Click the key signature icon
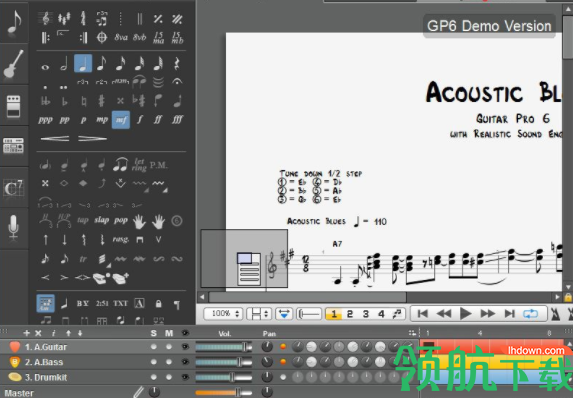This screenshot has height=398, width=573. (64, 18)
